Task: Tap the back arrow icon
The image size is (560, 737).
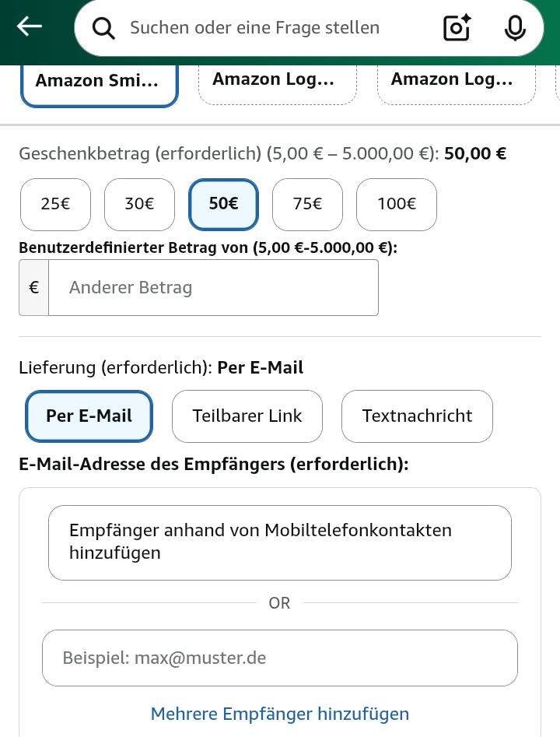Action: coord(30,26)
